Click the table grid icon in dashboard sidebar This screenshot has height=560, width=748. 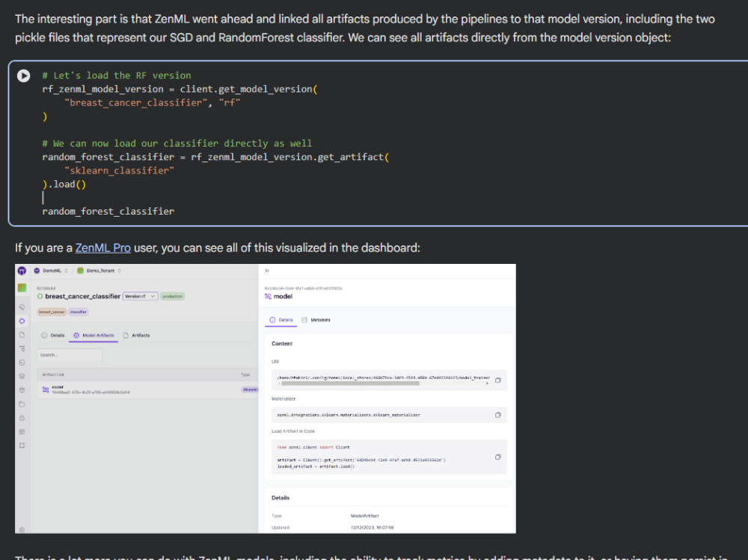(x=22, y=431)
